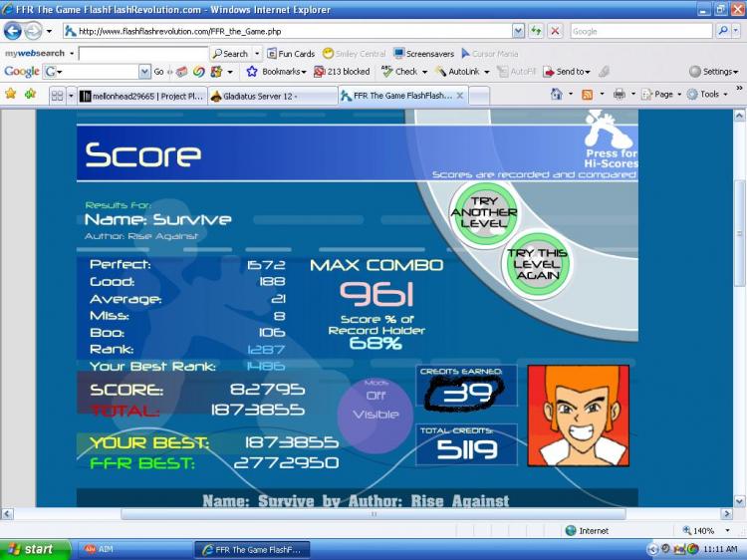Click the Stop loading red X icon
Image resolution: width=747 pixels, height=560 pixels.
[555, 31]
